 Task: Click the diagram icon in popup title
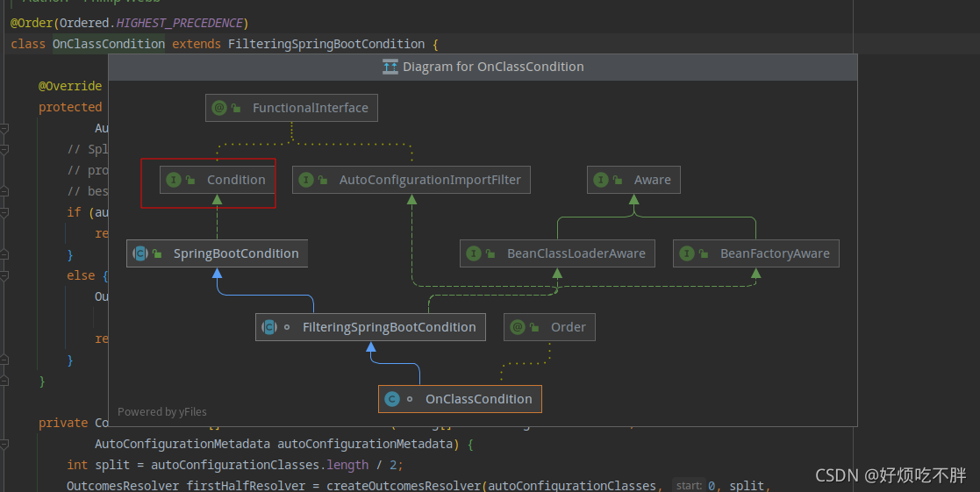coord(390,67)
